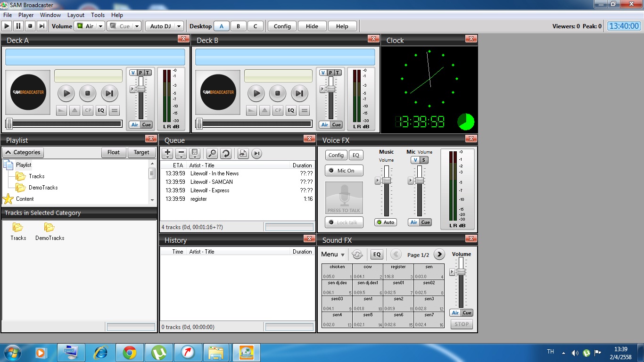Expand the Sound FX Menu dropdown
The image size is (644, 362).
click(x=333, y=255)
